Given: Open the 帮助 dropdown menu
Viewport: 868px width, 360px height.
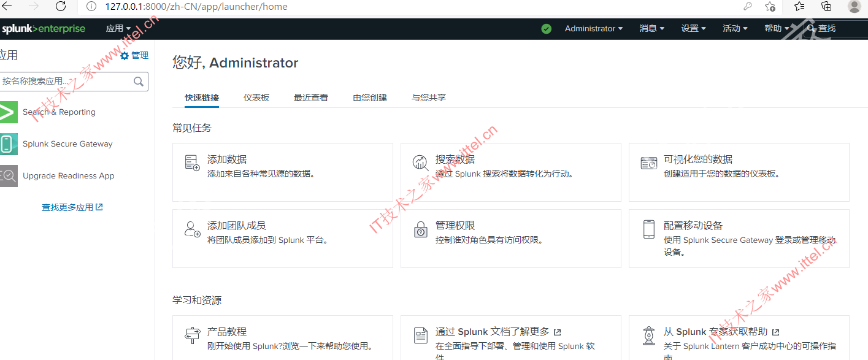Looking at the screenshot, I should point(777,29).
